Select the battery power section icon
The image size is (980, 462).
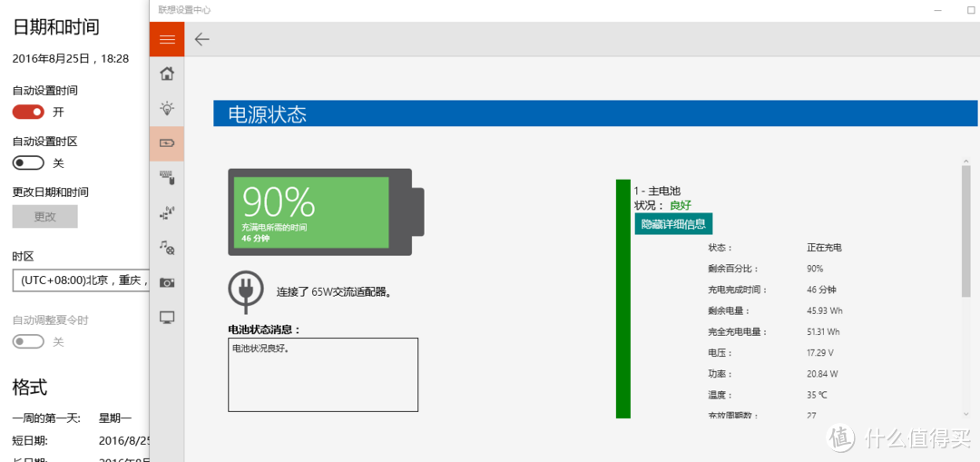coord(167,143)
